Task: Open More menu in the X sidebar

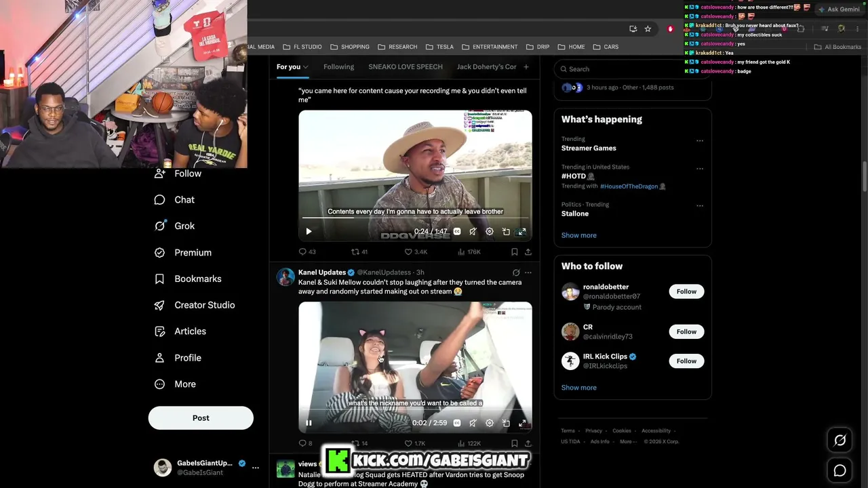Action: point(175,384)
